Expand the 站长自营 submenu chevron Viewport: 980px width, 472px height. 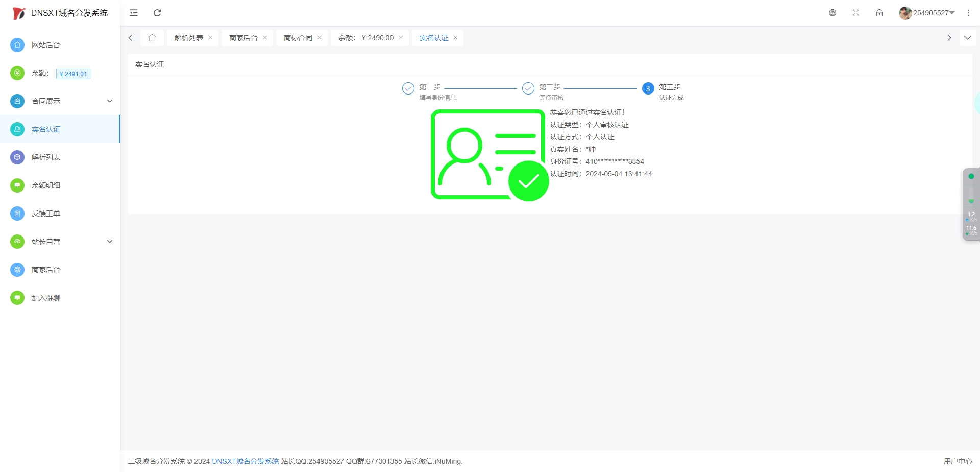[x=110, y=242]
